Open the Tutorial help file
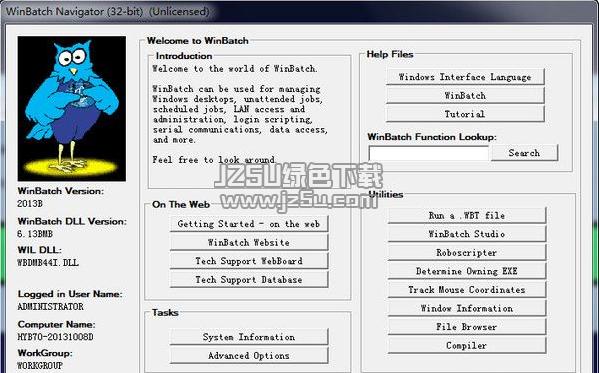Viewport: 599px width, 373px height. click(x=465, y=114)
